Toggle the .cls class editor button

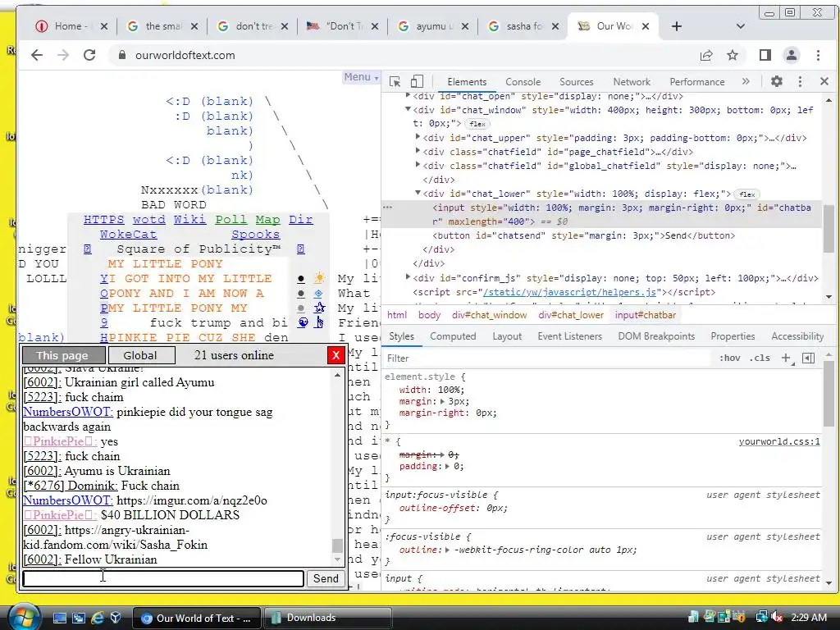pyautogui.click(x=760, y=358)
